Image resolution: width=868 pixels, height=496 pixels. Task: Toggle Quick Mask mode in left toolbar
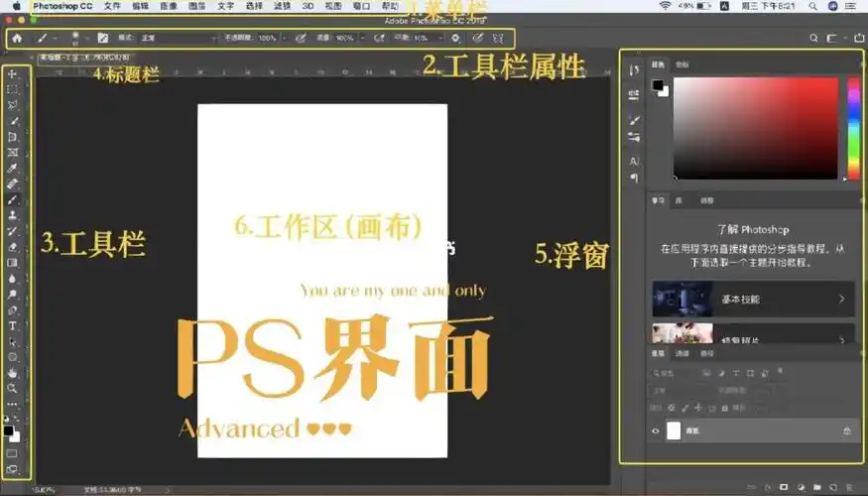[x=12, y=453]
